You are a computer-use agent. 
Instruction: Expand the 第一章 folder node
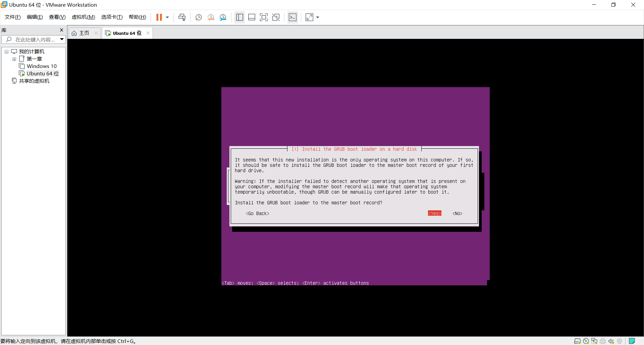[x=14, y=59]
